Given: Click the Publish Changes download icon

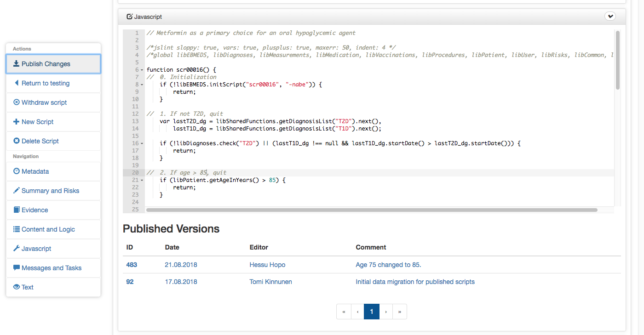Looking at the screenshot, I should point(16,64).
